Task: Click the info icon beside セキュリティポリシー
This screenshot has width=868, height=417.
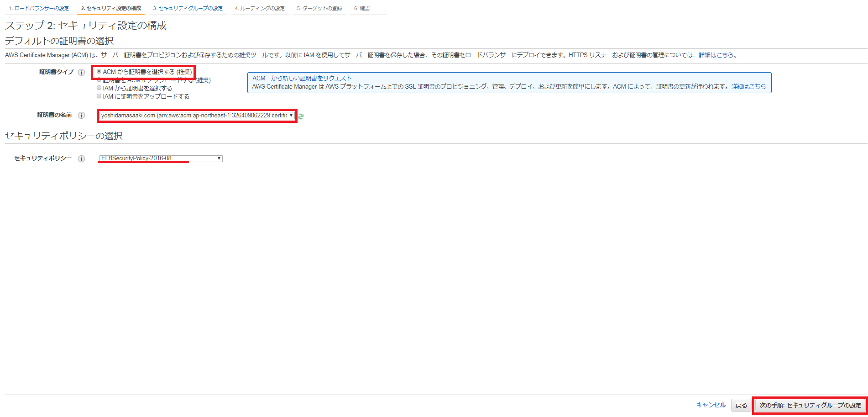Action: pyautogui.click(x=82, y=158)
